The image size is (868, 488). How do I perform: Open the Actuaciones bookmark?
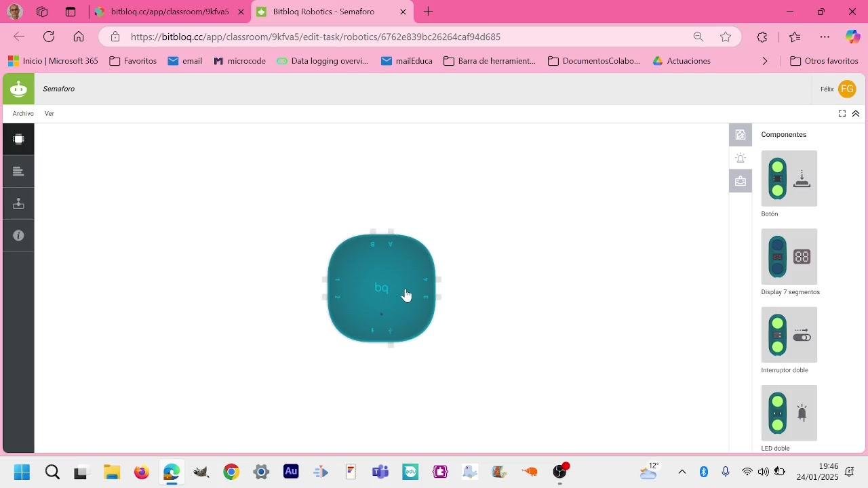pos(682,61)
